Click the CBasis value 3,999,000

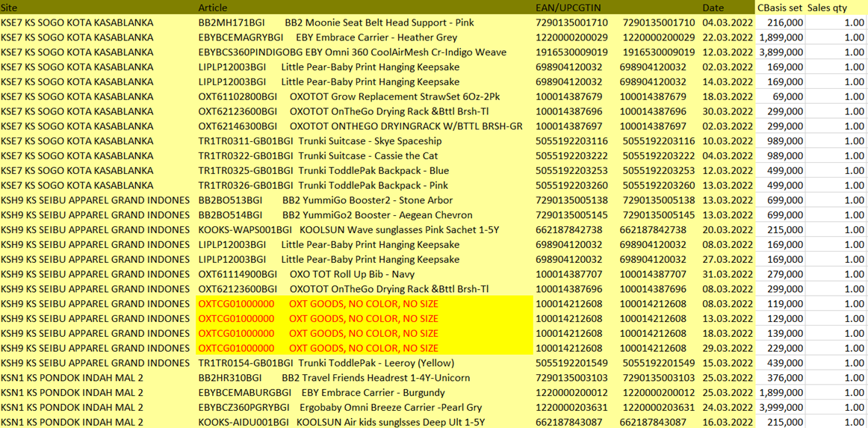[x=781, y=408]
